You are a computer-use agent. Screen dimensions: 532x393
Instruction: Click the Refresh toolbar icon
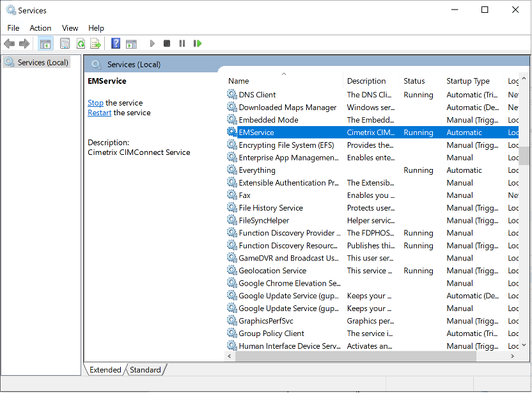(x=81, y=44)
